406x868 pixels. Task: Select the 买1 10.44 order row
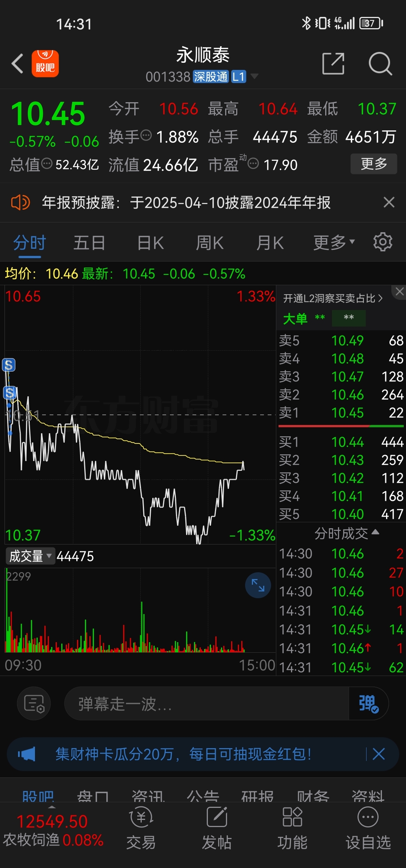(341, 442)
